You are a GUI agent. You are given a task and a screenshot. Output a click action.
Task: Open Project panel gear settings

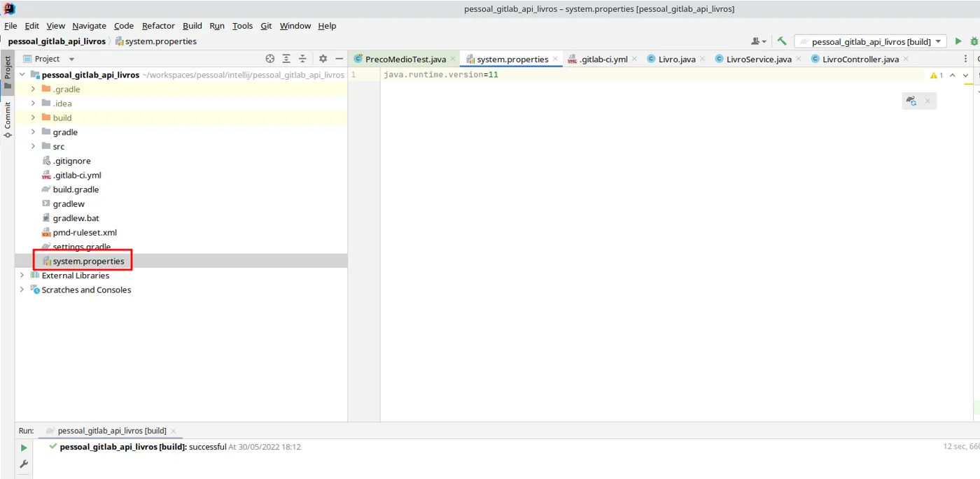pyautogui.click(x=323, y=59)
